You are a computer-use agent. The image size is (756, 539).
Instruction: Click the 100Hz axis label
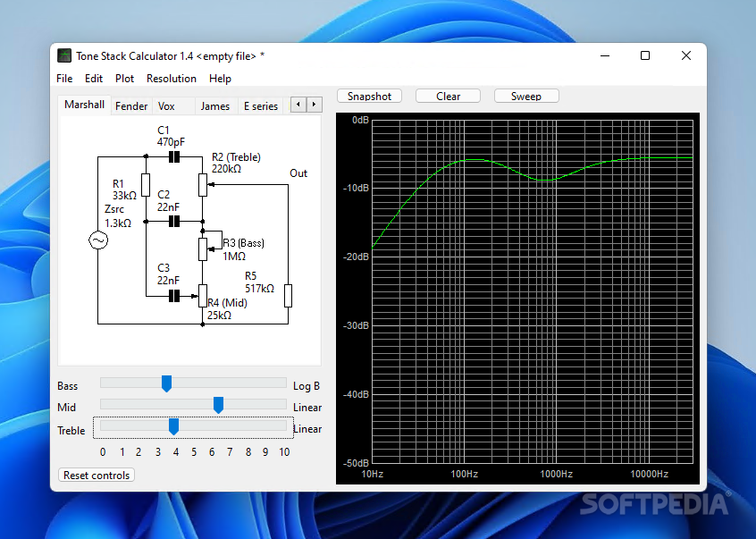(x=465, y=474)
